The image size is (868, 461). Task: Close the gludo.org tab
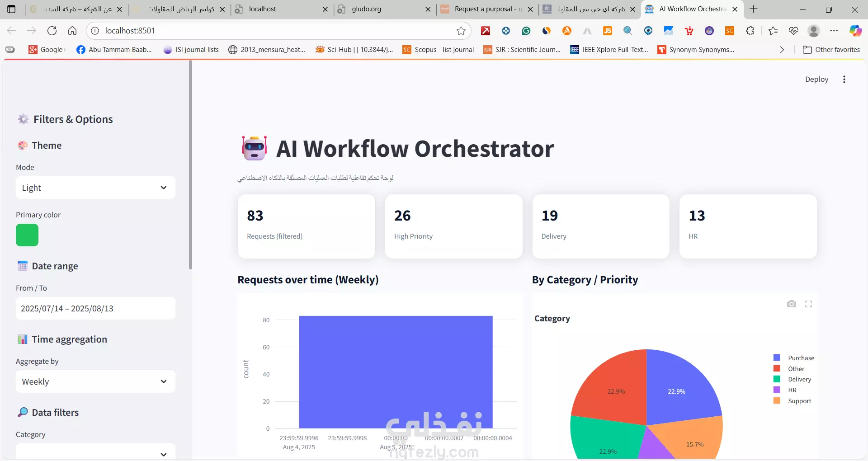click(428, 9)
